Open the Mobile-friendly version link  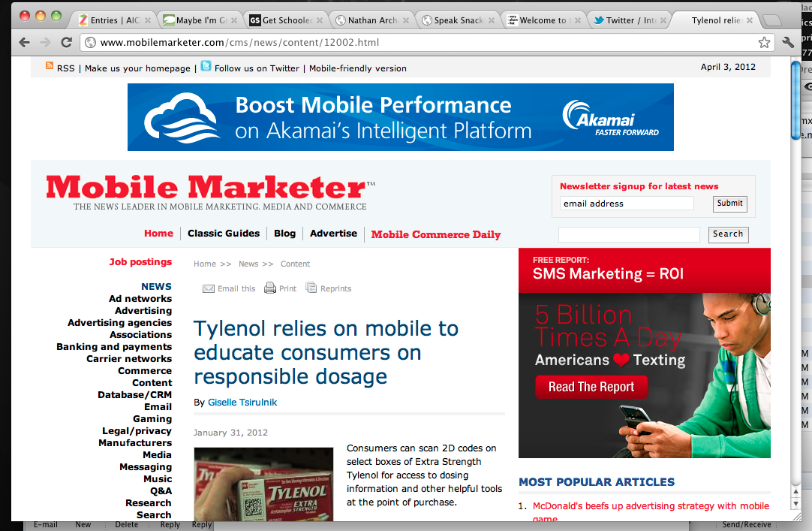point(358,68)
